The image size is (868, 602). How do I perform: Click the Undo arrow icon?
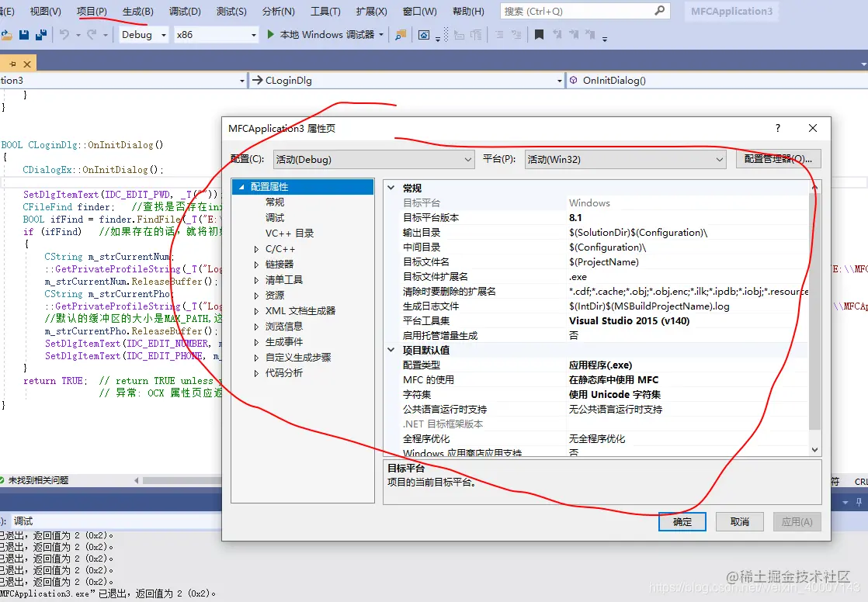64,34
